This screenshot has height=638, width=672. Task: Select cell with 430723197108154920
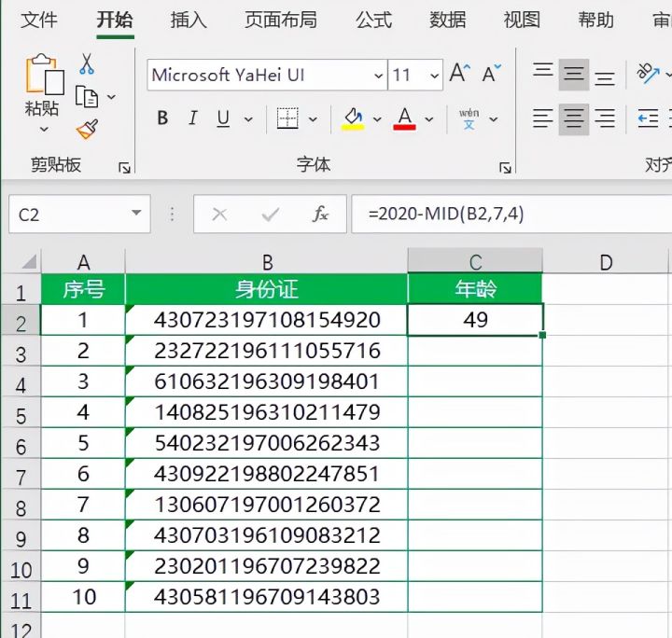(x=267, y=320)
